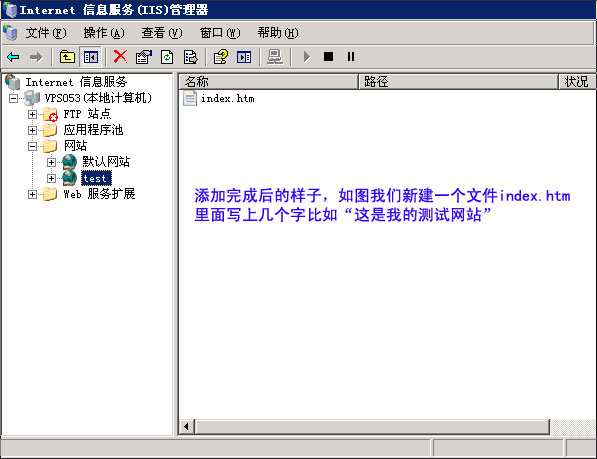Click the Back arrow toolbar icon
Screen dimensions: 597x459
pos(13,57)
